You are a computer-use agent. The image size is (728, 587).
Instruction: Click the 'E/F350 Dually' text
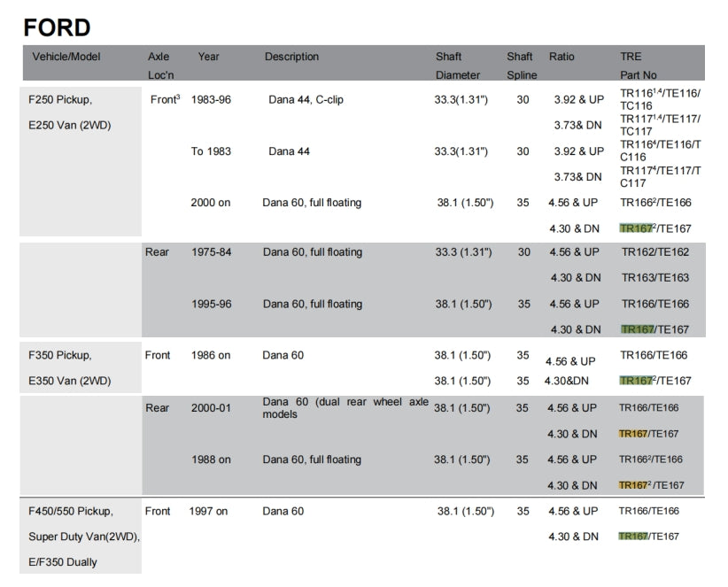63,562
